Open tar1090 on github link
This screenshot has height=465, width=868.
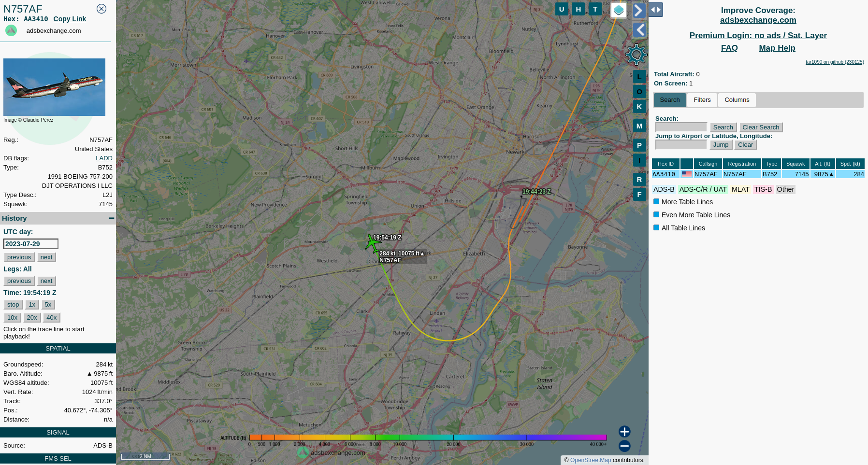click(x=835, y=62)
